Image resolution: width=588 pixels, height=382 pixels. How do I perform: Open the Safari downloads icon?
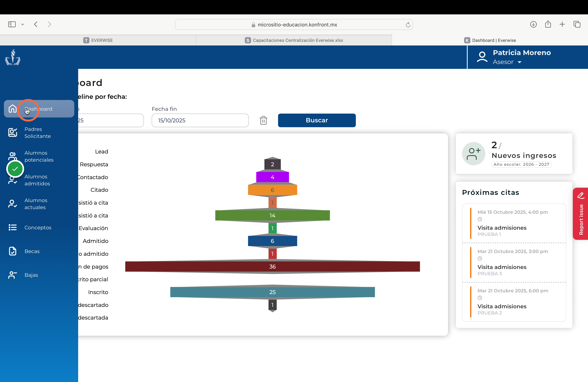533,24
